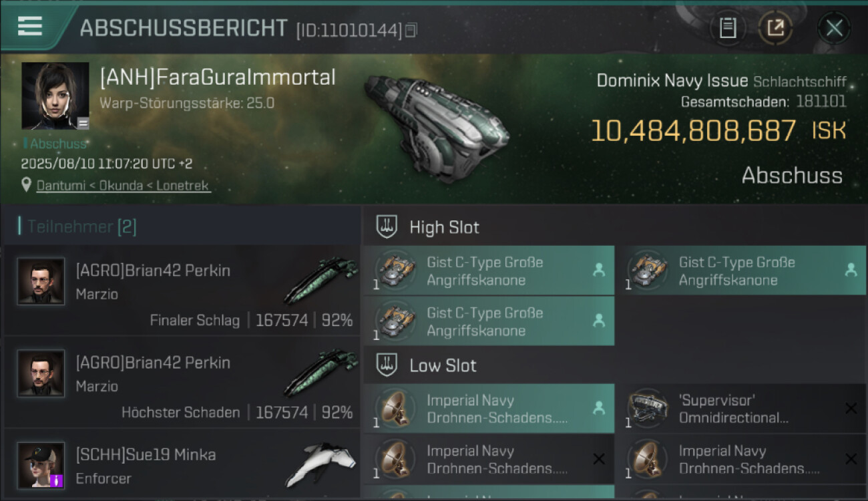Click the clipboard document icon in header
Viewport: 868px width, 501px height.
pyautogui.click(x=727, y=28)
